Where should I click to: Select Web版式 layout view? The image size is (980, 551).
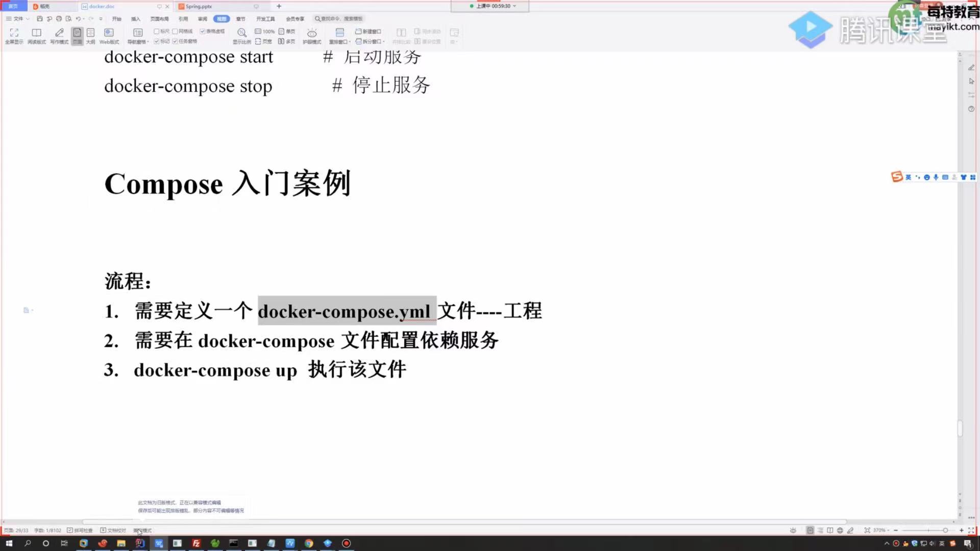(x=109, y=36)
